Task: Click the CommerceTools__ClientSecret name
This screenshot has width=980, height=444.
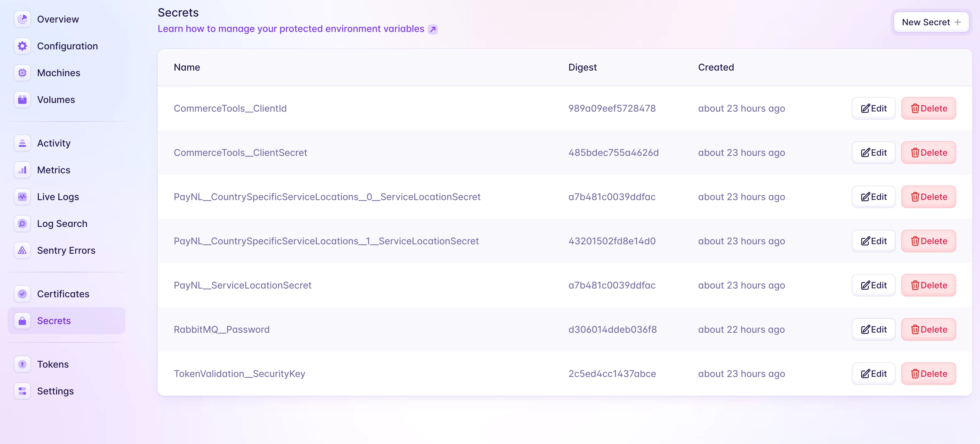Action: click(240, 153)
